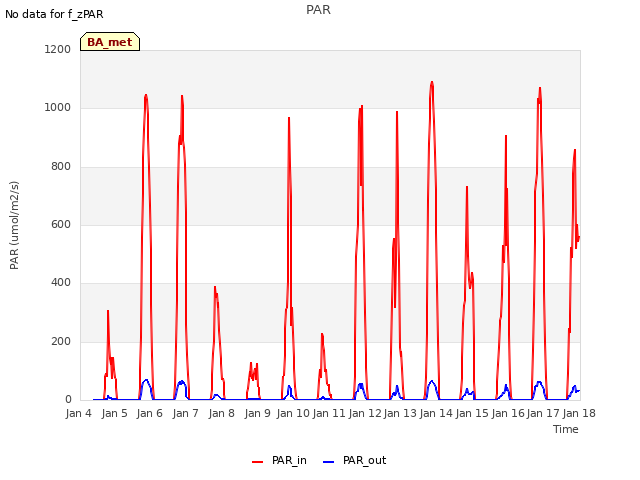Click the PAR chart title

point(318,10)
